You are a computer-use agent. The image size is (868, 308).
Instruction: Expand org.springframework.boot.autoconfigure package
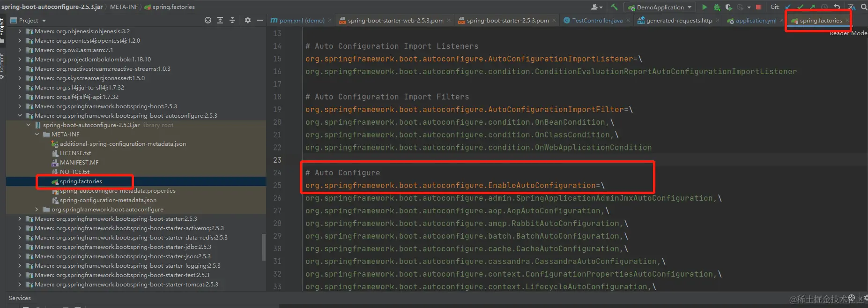tap(37, 210)
